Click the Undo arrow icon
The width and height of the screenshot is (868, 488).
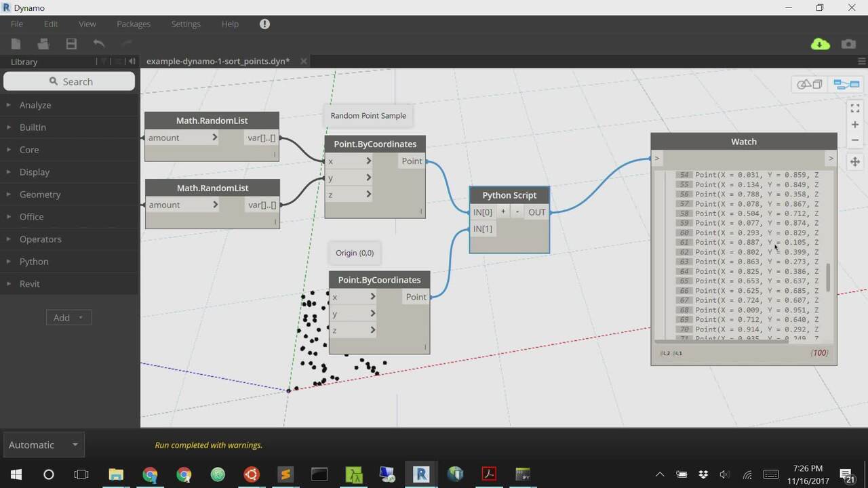99,44
